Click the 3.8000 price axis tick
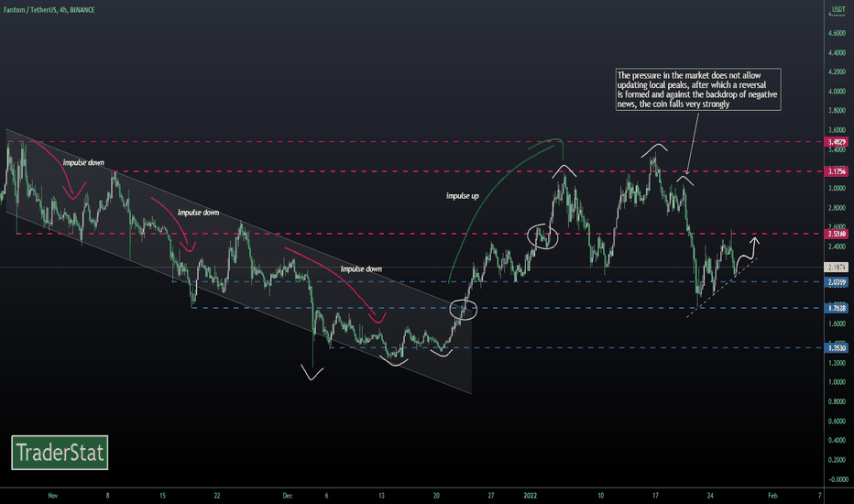This screenshot has width=854, height=504. point(838,111)
